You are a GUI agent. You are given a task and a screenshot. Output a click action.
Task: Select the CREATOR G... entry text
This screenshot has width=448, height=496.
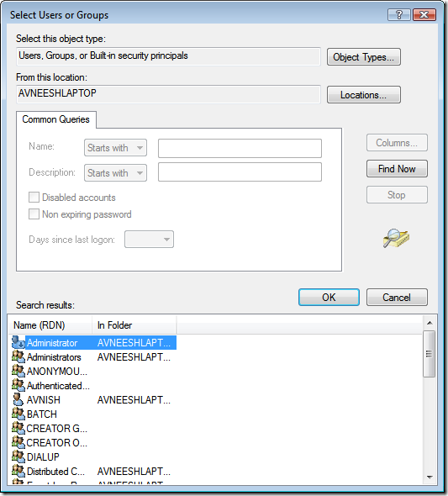57,428
